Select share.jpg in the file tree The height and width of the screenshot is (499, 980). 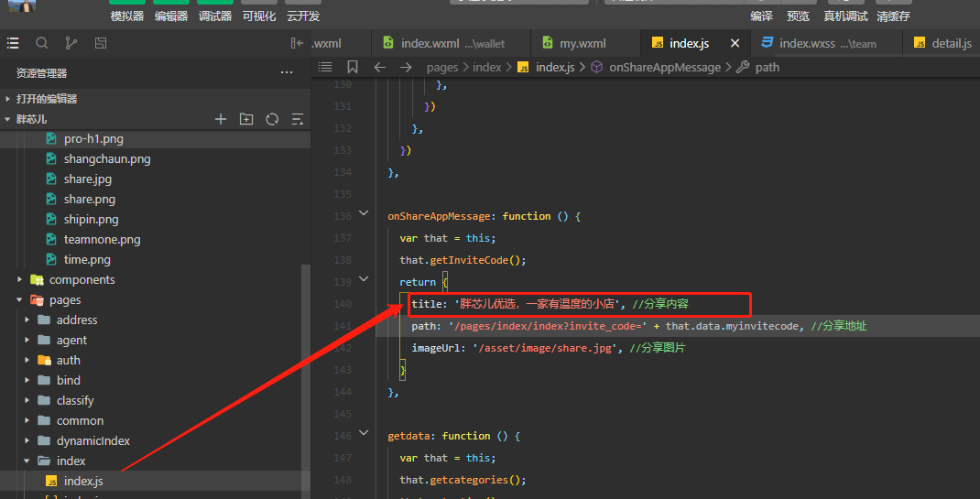tap(87, 179)
